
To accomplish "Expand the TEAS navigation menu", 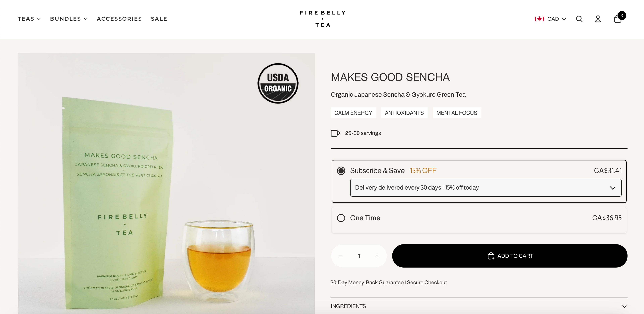I will (x=29, y=19).
